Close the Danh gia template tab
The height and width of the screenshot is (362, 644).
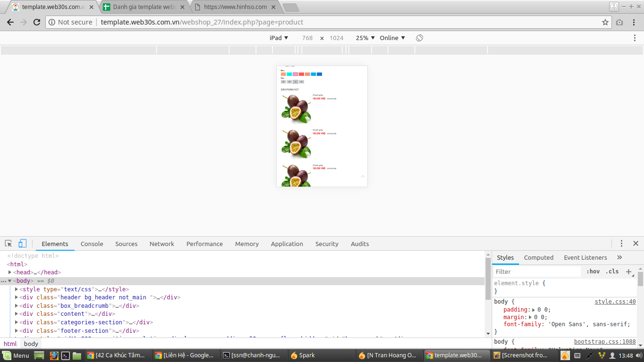[x=183, y=7]
